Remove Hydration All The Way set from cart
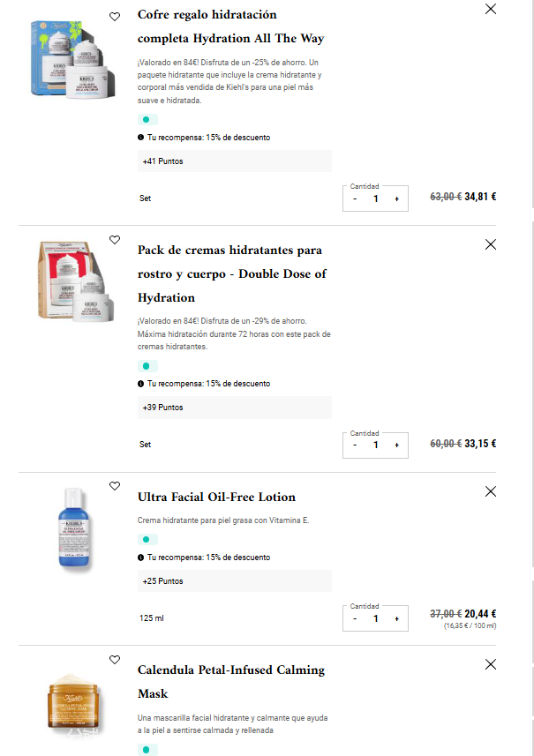The width and height of the screenshot is (534, 756). (491, 10)
